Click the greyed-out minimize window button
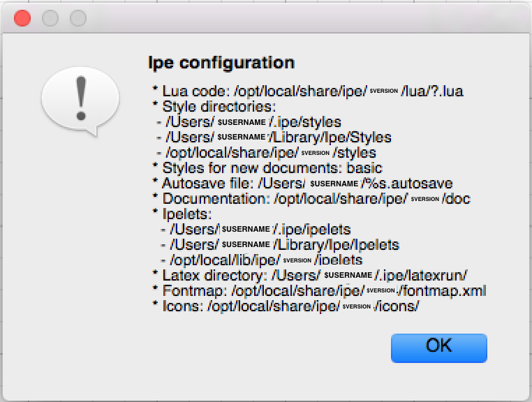 pos(50,18)
